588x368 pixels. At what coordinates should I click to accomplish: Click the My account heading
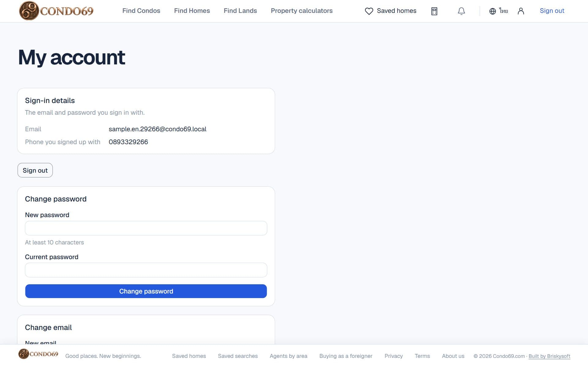(72, 57)
